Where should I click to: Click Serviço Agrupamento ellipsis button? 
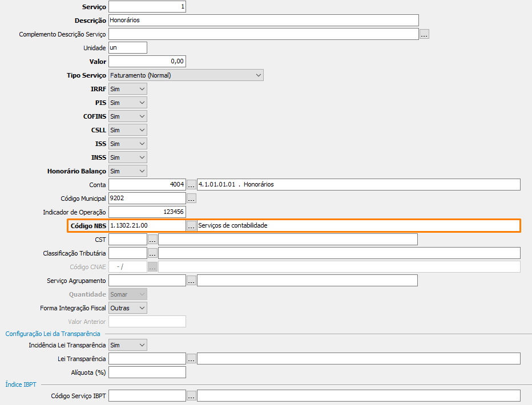point(191,281)
